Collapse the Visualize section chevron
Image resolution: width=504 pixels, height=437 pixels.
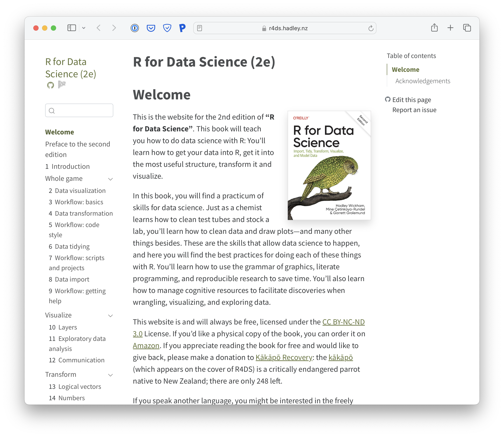110,315
